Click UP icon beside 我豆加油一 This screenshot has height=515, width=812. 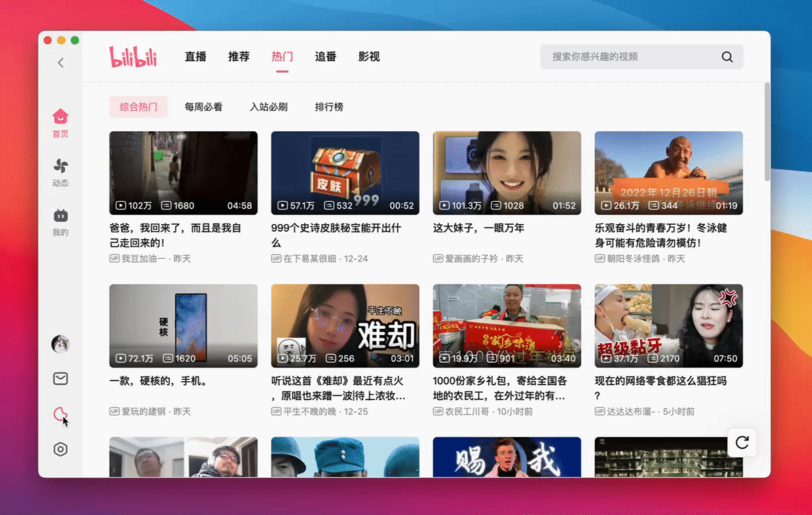tap(115, 259)
